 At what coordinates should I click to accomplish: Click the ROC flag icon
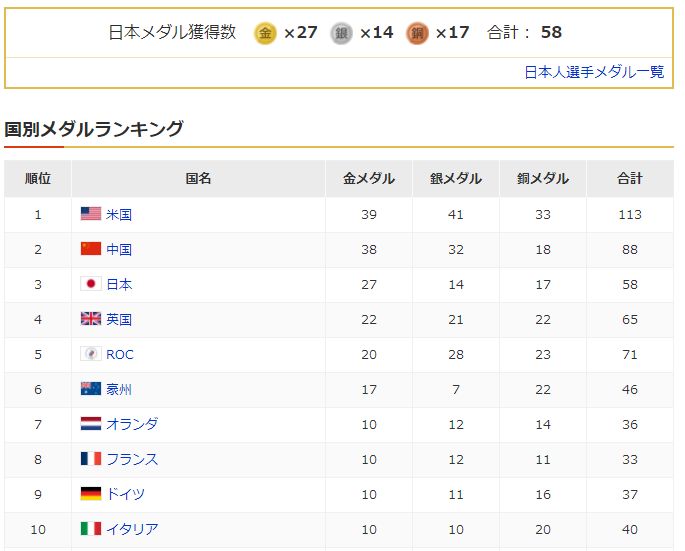point(91,353)
